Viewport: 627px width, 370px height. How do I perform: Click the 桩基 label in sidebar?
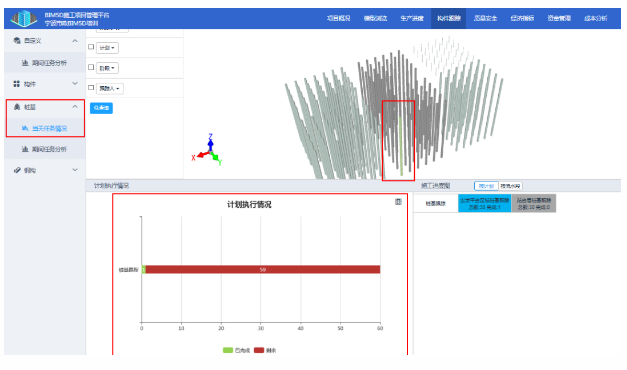click(x=30, y=107)
